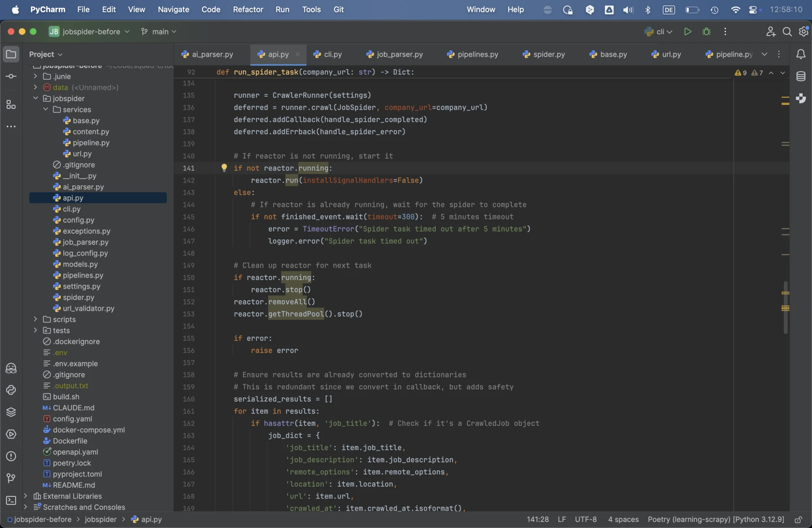Click the Wi-Fi status icon
Image resolution: width=812 pixels, height=528 pixels.
tap(735, 10)
